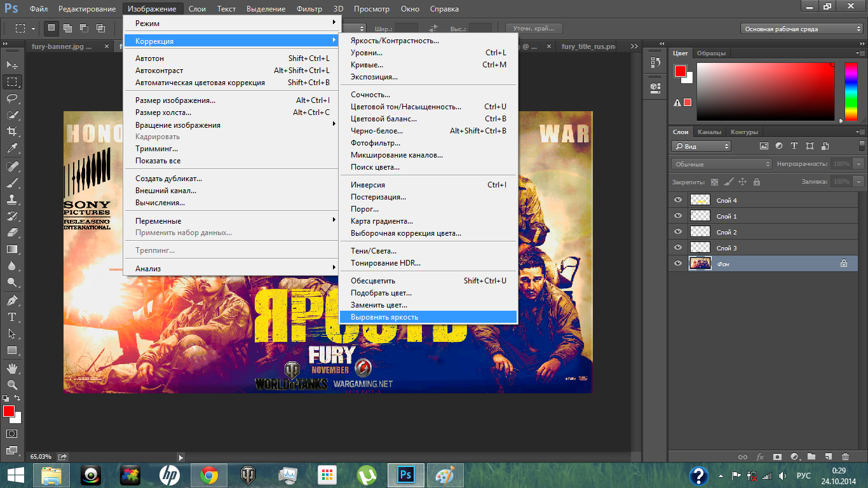The width and height of the screenshot is (868, 488).
Task: Select the Eyedropper tool
Action: [12, 148]
